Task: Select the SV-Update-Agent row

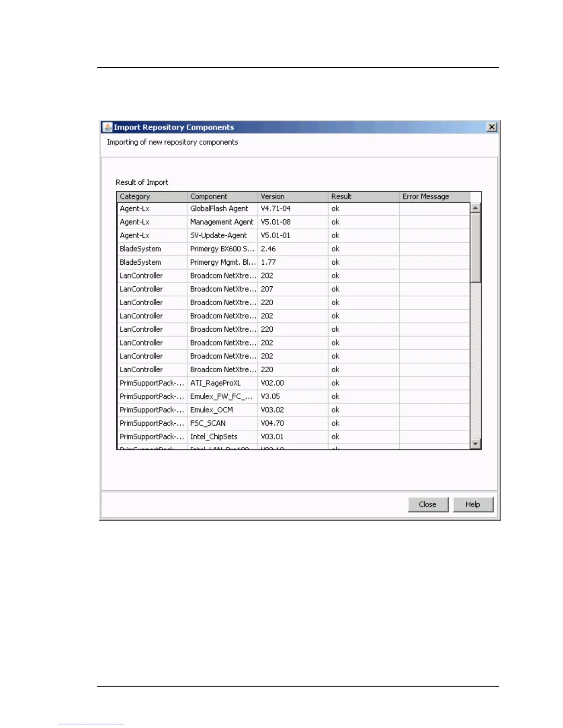Action: [x=293, y=235]
